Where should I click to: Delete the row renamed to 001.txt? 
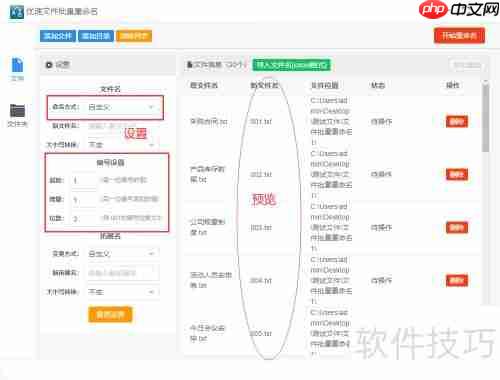pyautogui.click(x=457, y=122)
